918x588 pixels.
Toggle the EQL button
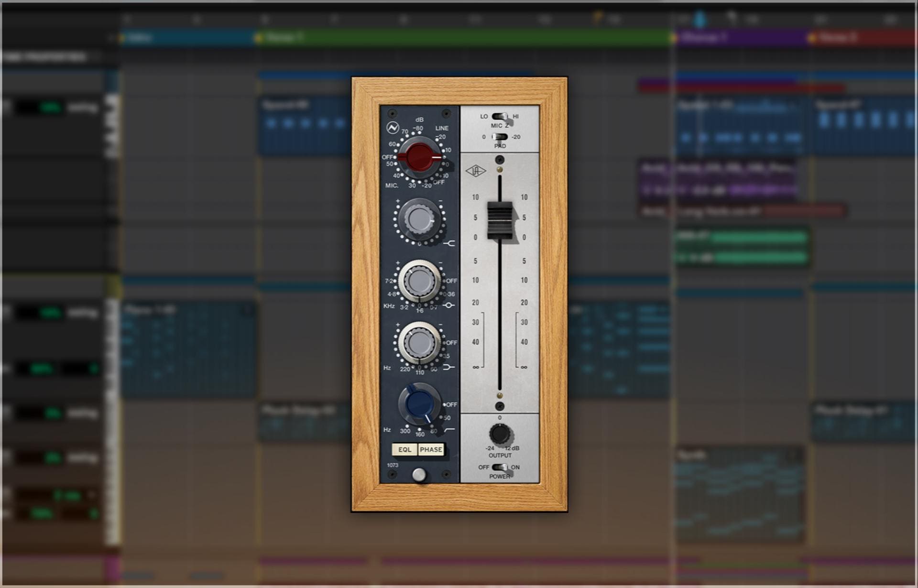coord(404,450)
